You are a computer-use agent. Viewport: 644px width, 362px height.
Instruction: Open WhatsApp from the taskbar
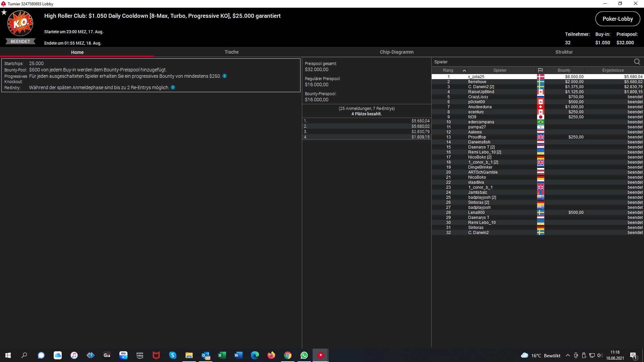click(x=304, y=355)
